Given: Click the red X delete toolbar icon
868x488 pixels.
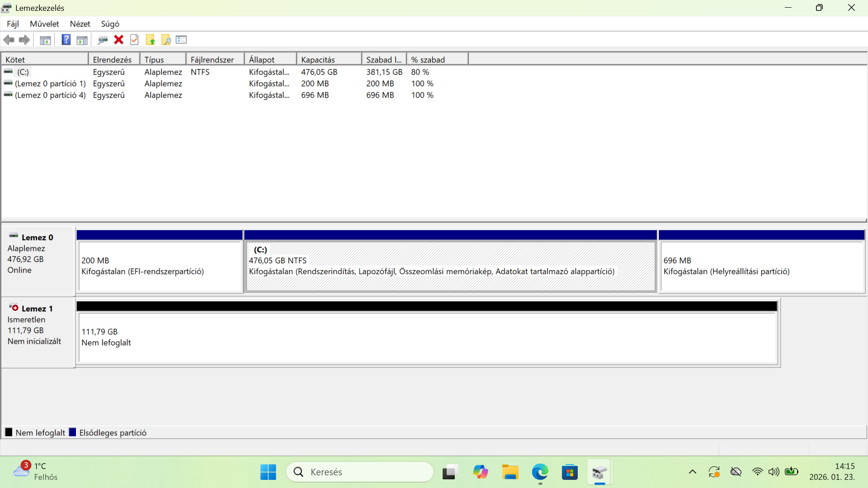Looking at the screenshot, I should pos(118,40).
